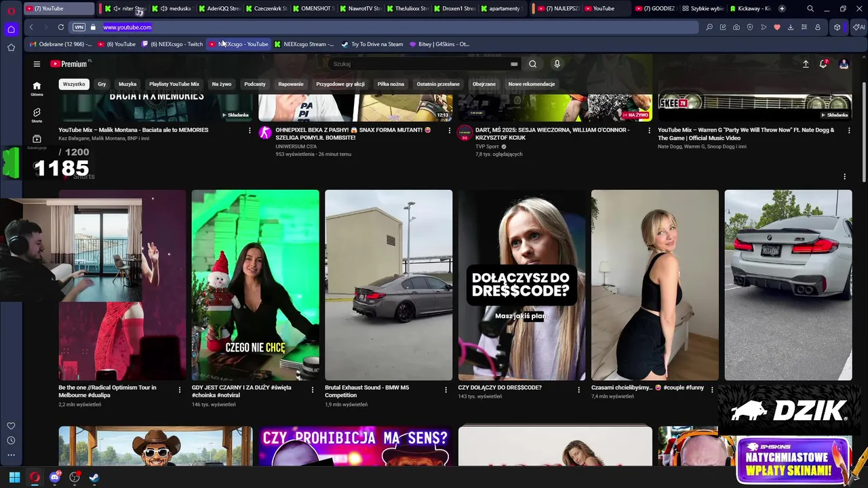
Task: Open options for GDY JEST CZARNY short
Action: tap(313, 390)
